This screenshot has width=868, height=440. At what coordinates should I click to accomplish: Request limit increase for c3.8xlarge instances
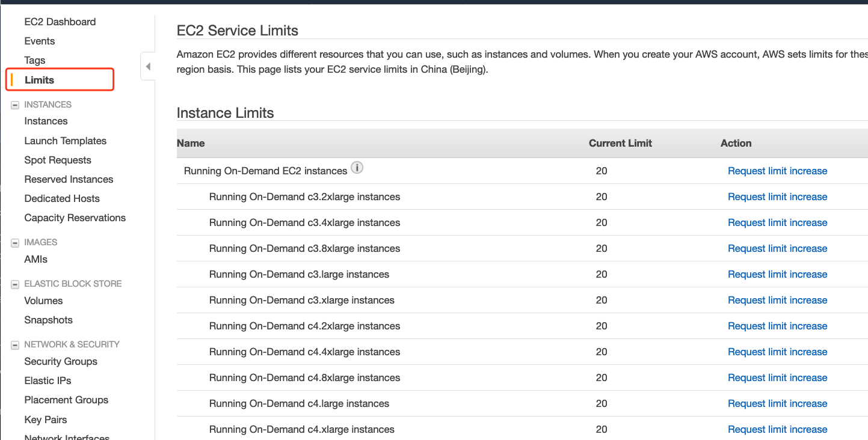click(777, 248)
